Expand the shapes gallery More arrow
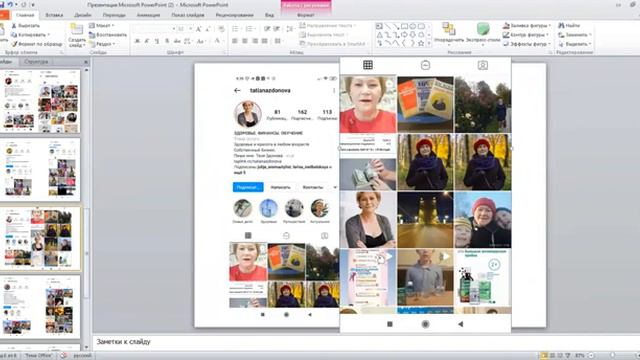 coord(429,44)
